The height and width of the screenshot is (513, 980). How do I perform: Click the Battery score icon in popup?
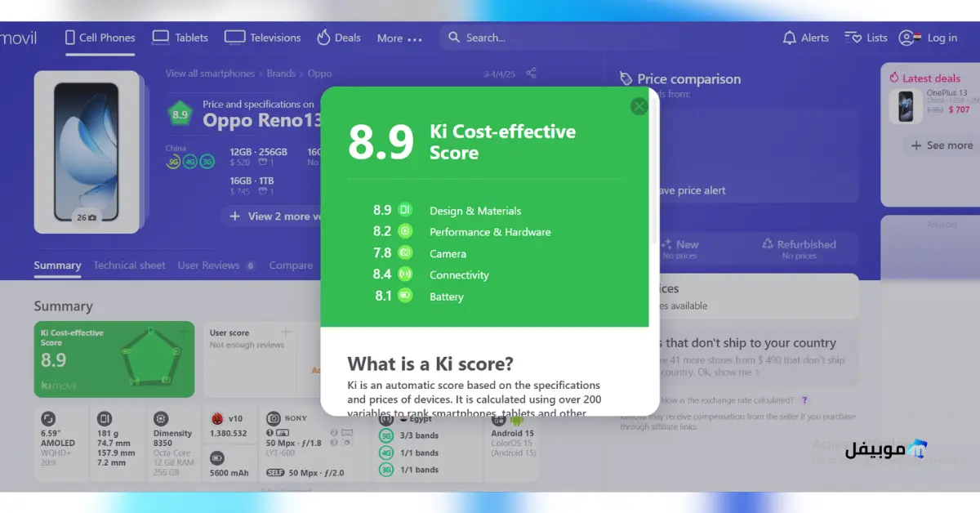pos(405,296)
